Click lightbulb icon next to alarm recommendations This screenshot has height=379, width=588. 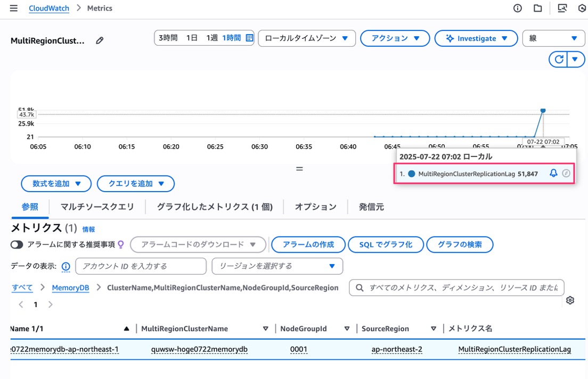(x=121, y=244)
